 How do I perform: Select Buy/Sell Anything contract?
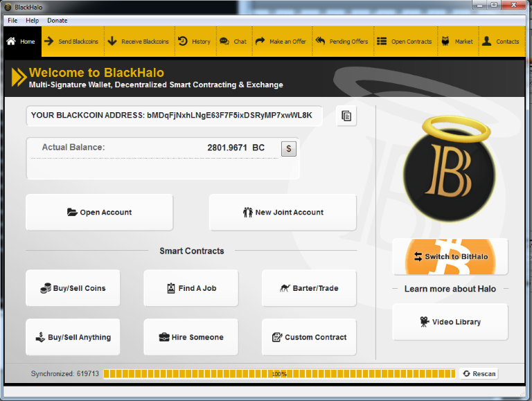pyautogui.click(x=73, y=337)
